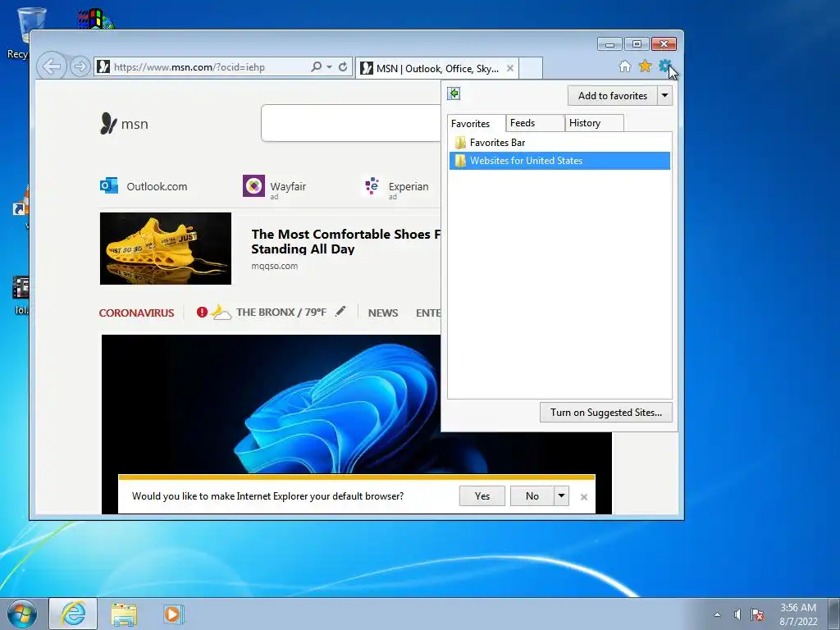Open the Action Center flag icon
Screen dimensions: 840x630
tap(757, 614)
